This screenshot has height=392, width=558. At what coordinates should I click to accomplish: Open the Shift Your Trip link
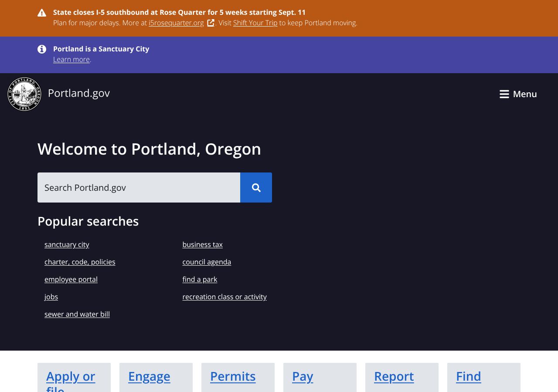pyautogui.click(x=255, y=23)
